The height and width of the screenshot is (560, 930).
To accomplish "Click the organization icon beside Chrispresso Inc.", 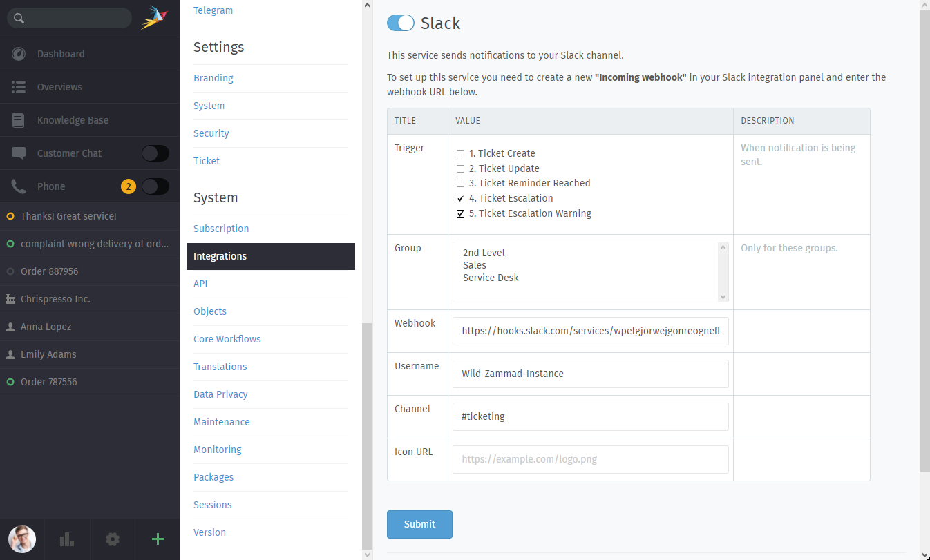I will pos(10,299).
